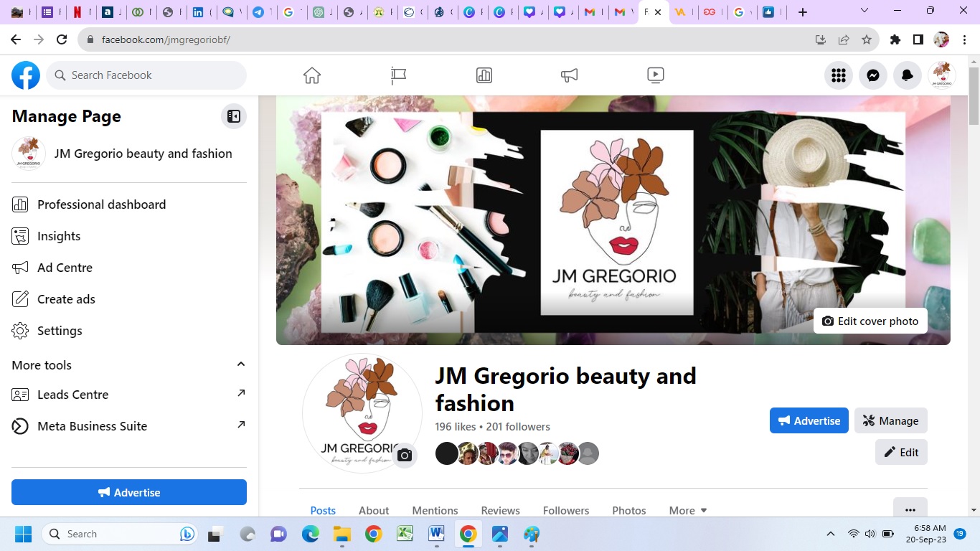980x551 pixels.
Task: Open the Messenger icon
Action: (873, 75)
